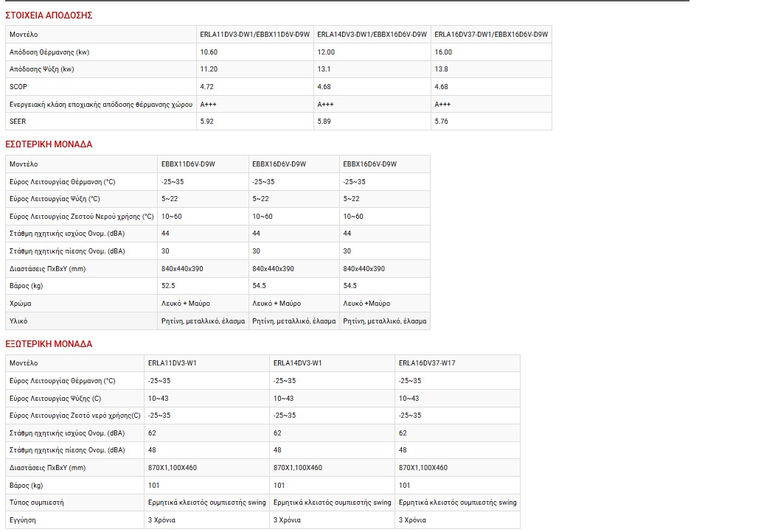Click the ΣΤΟΙΧΕΙΑ ΑΠΟΔΟΣΗΣ section heading
The height and width of the screenshot is (532, 775).
tap(49, 15)
